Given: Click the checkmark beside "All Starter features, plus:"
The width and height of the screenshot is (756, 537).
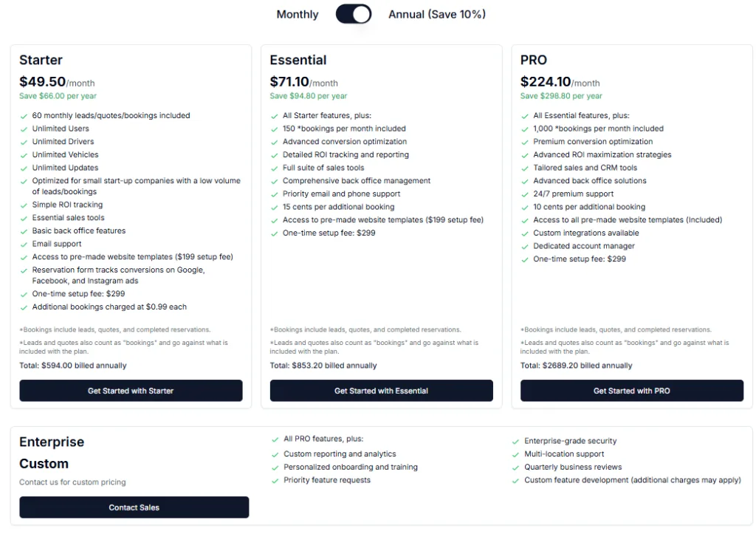Looking at the screenshot, I should tap(274, 115).
